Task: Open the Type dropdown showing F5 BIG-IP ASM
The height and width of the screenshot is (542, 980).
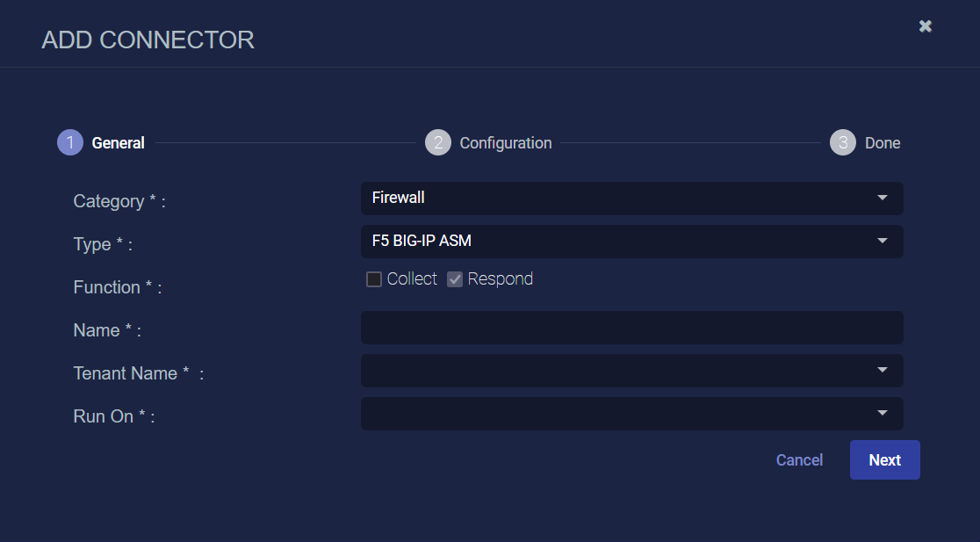Action: (x=632, y=242)
